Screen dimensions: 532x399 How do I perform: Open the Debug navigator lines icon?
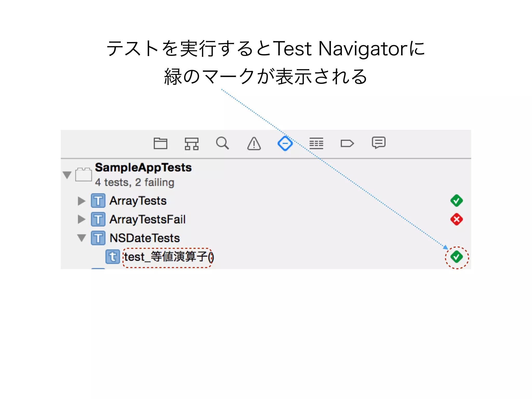(316, 143)
